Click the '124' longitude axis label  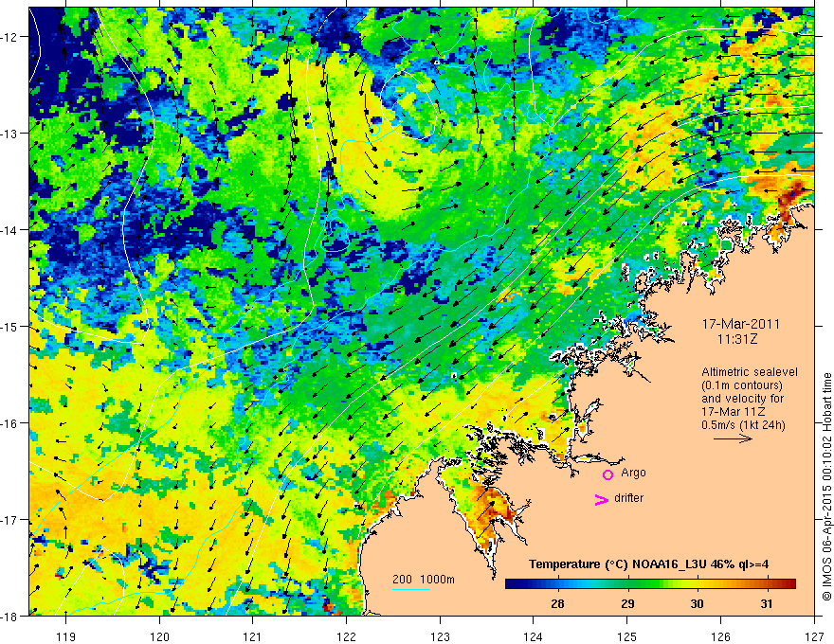(534, 636)
